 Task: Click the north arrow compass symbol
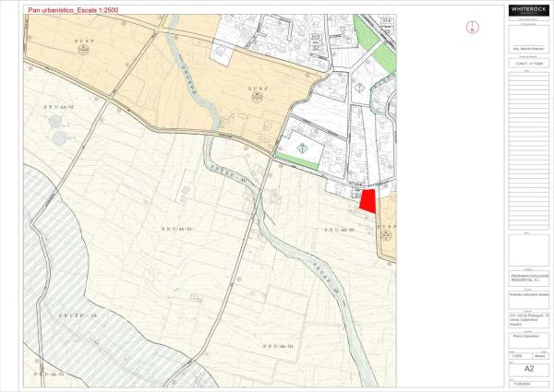click(x=472, y=27)
